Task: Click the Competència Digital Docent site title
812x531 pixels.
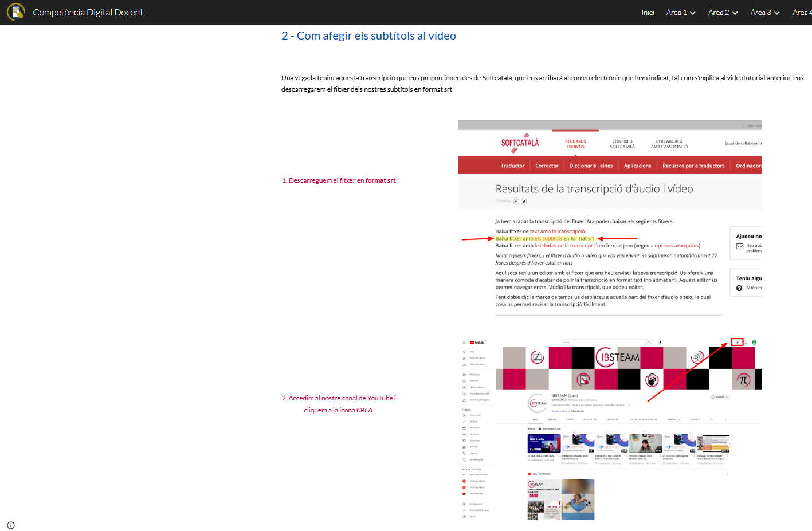Action: 88,13
